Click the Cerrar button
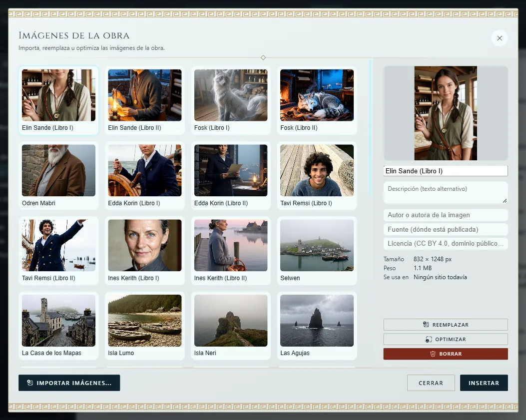This screenshot has width=526, height=420. pyautogui.click(x=431, y=383)
